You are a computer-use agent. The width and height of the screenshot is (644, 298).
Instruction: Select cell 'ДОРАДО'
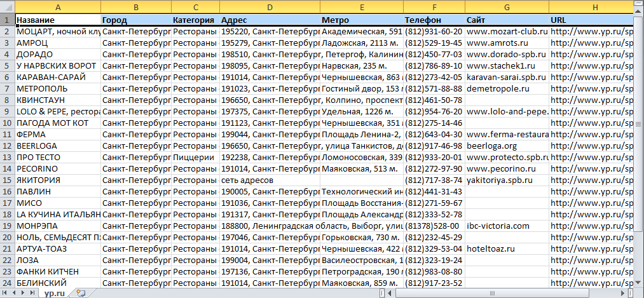[58, 54]
